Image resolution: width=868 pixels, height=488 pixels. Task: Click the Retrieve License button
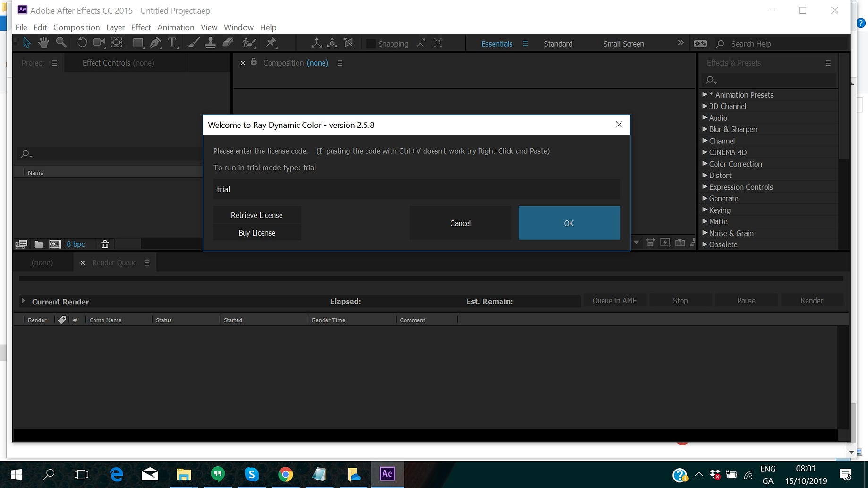point(257,215)
